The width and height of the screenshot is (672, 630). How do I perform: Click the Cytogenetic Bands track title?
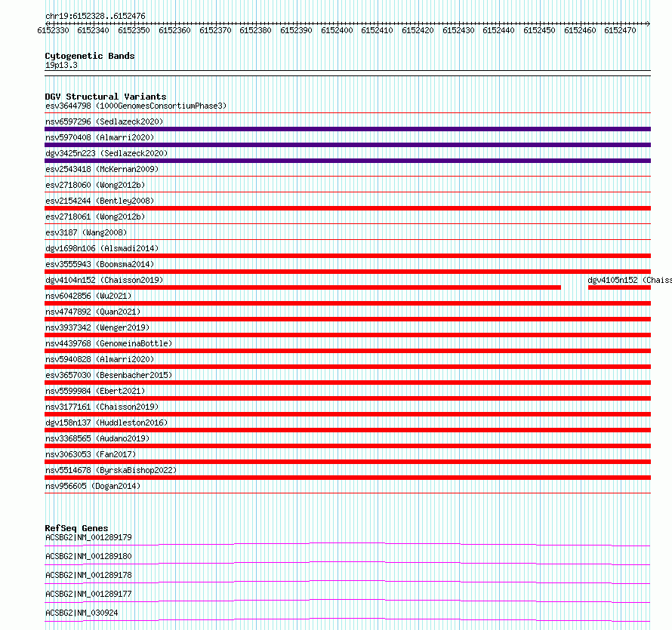coord(90,56)
